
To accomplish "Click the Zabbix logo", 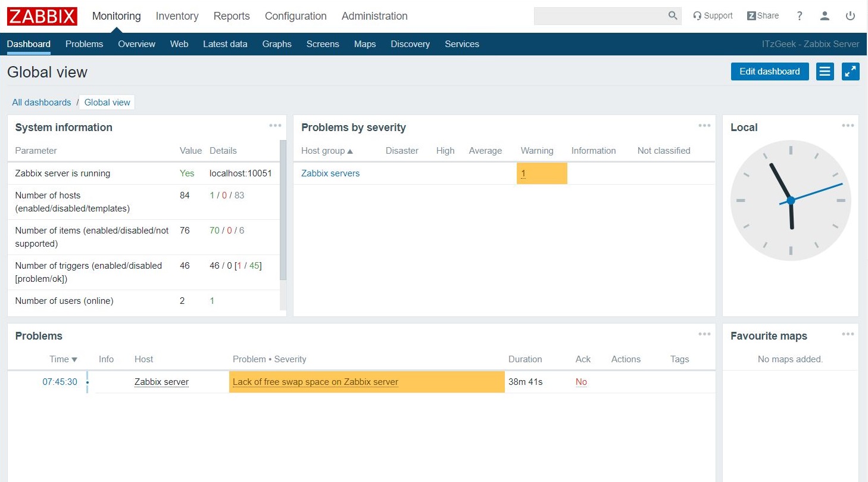I will pyautogui.click(x=42, y=16).
